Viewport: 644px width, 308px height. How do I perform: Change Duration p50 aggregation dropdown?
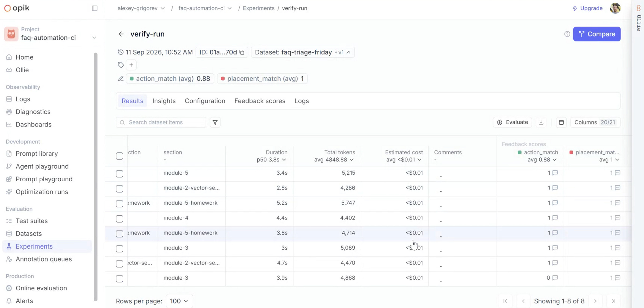[x=271, y=160]
